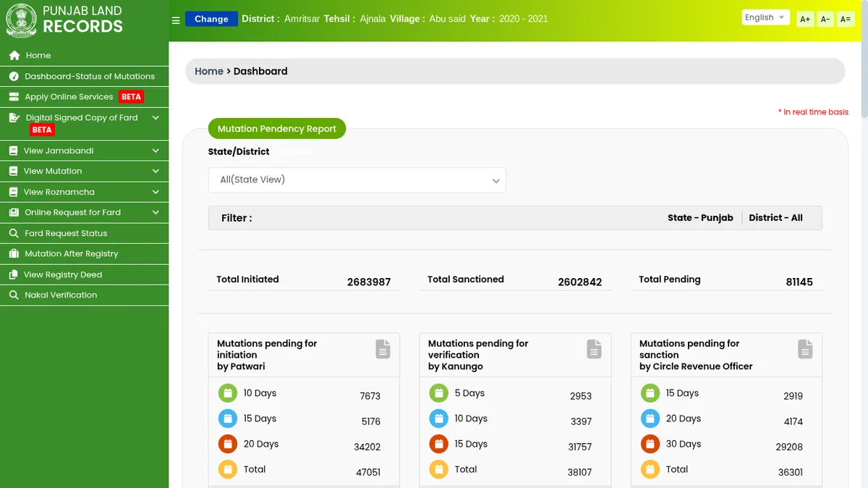
Task: Open the All(State View) district dropdown
Action: tap(357, 180)
